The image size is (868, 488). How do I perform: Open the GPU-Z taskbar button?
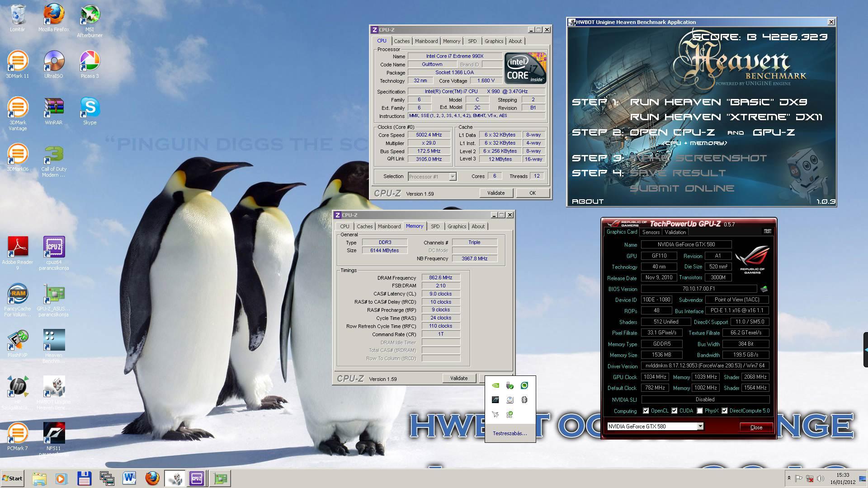(220, 479)
